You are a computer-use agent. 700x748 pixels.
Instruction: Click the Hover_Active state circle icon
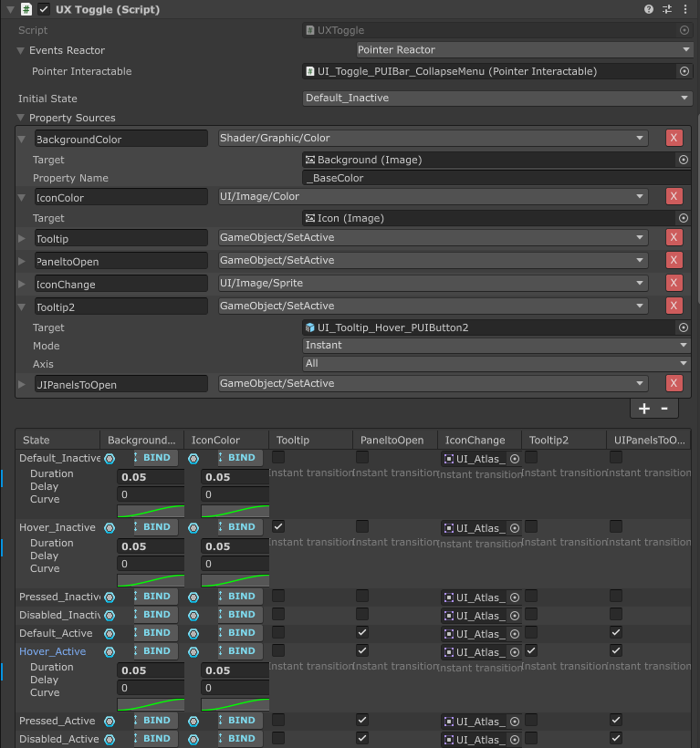110,651
